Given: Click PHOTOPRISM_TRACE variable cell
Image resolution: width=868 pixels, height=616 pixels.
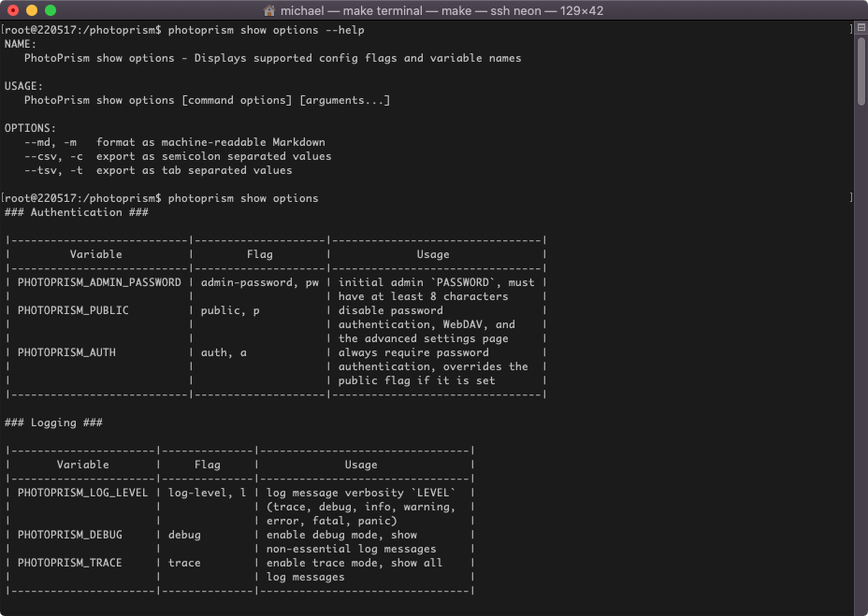Looking at the screenshot, I should 70,563.
